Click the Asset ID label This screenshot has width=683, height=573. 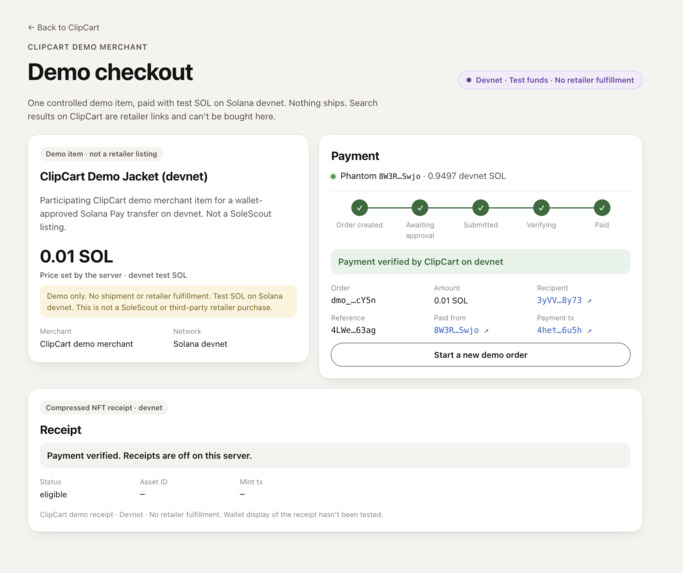pos(153,482)
